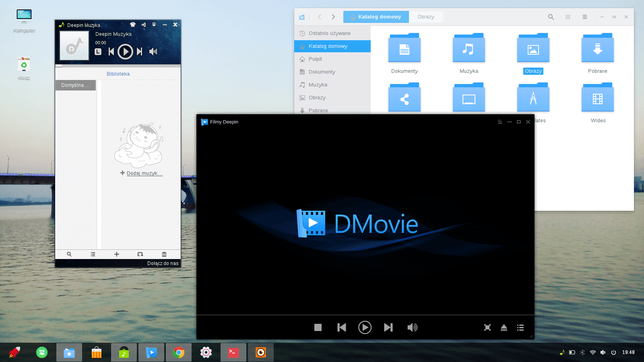This screenshot has height=362, width=644.
Task: Click the Filmy Deepin film logo icon in title bar
Action: click(x=204, y=122)
